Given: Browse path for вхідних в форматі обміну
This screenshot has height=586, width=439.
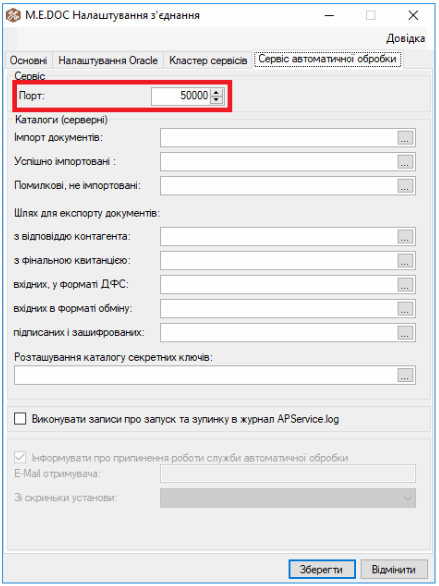Looking at the screenshot, I should [405, 308].
